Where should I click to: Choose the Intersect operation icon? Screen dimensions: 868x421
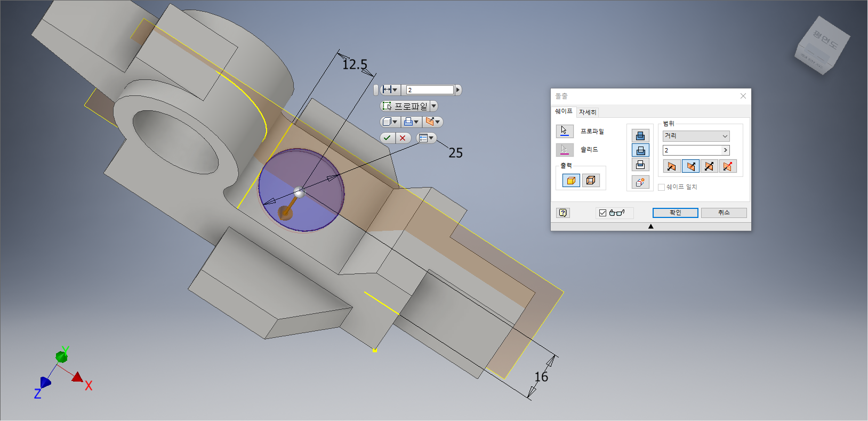[x=640, y=165]
